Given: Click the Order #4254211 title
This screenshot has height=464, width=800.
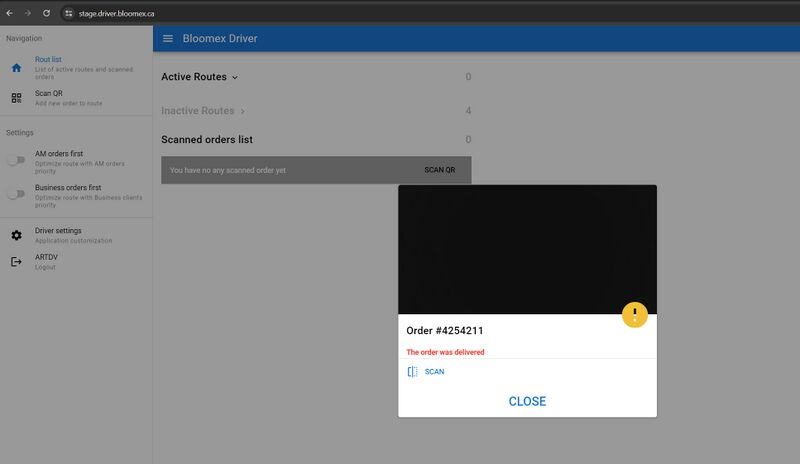Looking at the screenshot, I should tap(445, 331).
